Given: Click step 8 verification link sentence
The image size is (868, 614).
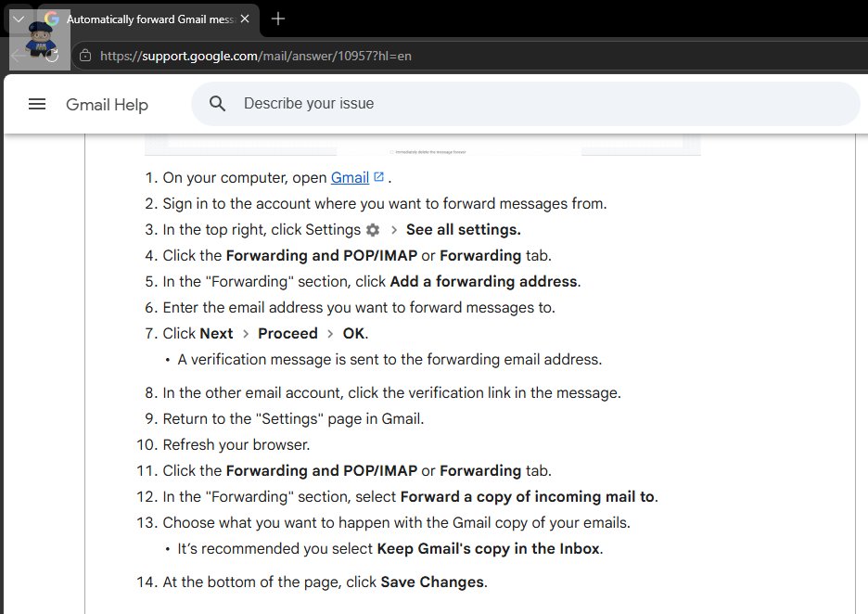Looking at the screenshot, I should coord(392,393).
